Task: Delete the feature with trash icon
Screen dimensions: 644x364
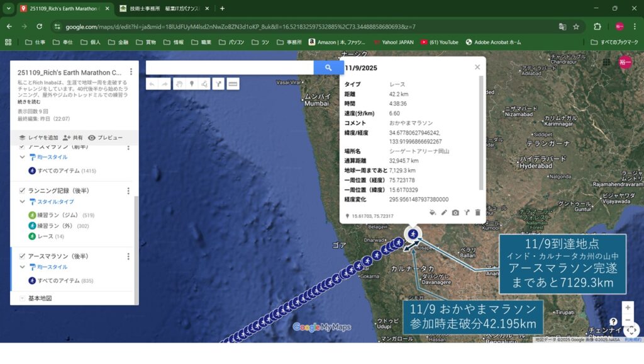Action: click(478, 213)
